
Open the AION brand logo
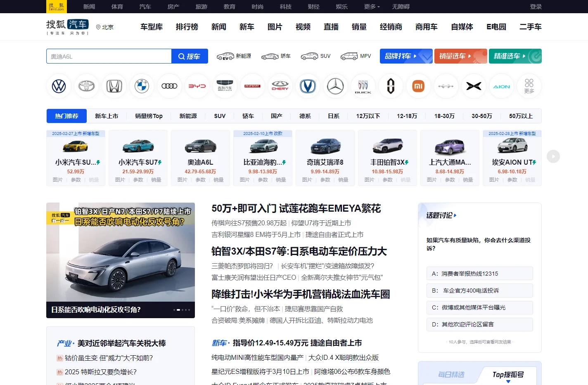pyautogui.click(x=501, y=86)
